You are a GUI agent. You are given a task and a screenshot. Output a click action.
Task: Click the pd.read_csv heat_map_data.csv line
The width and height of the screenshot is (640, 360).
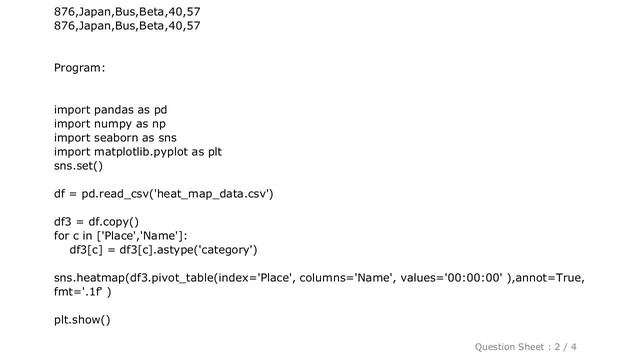163,194
